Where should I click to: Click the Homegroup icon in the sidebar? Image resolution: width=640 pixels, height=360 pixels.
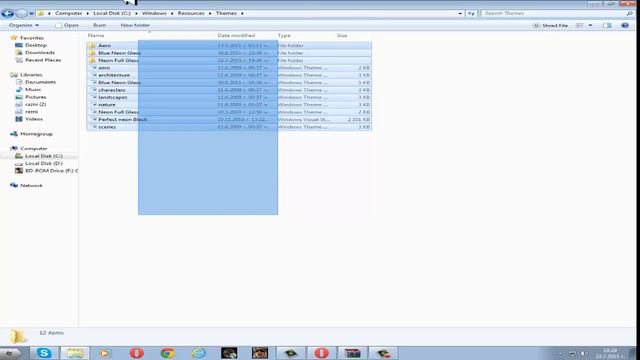pos(14,134)
